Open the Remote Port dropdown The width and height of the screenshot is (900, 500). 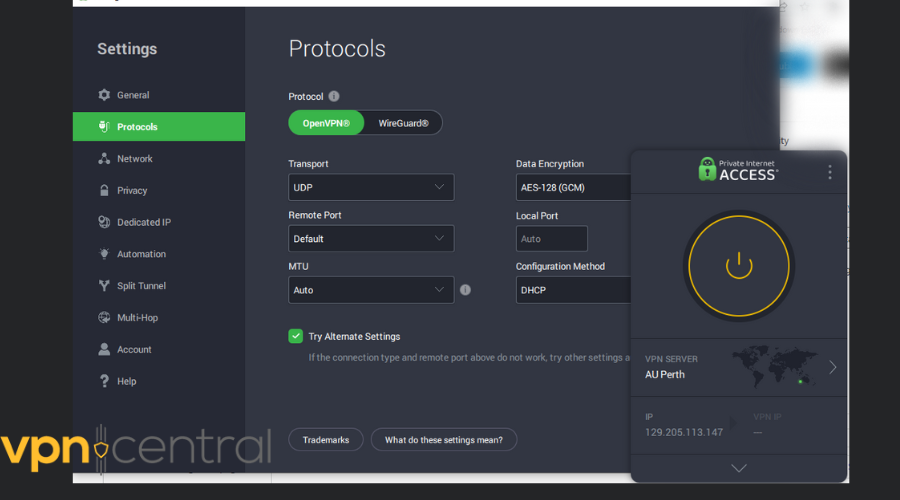(371, 238)
